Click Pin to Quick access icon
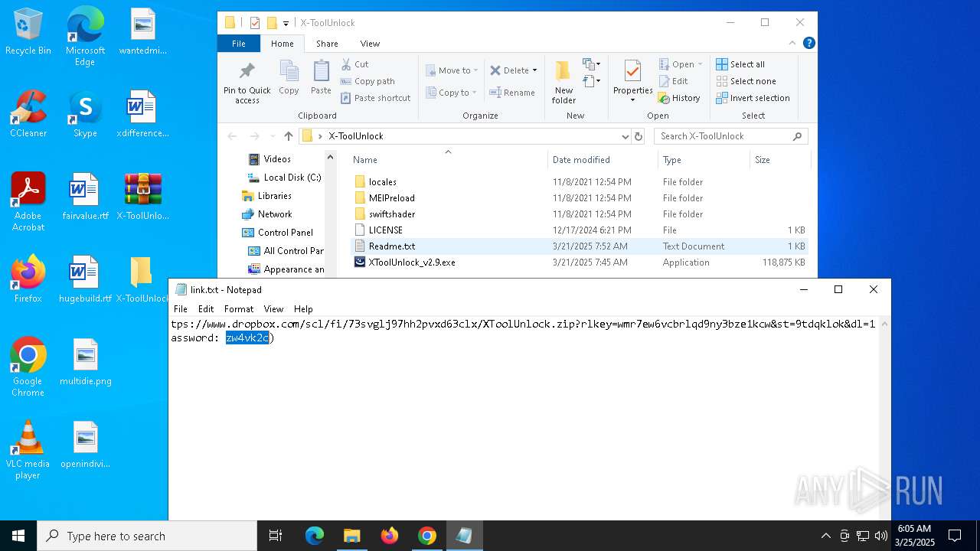 [x=247, y=83]
